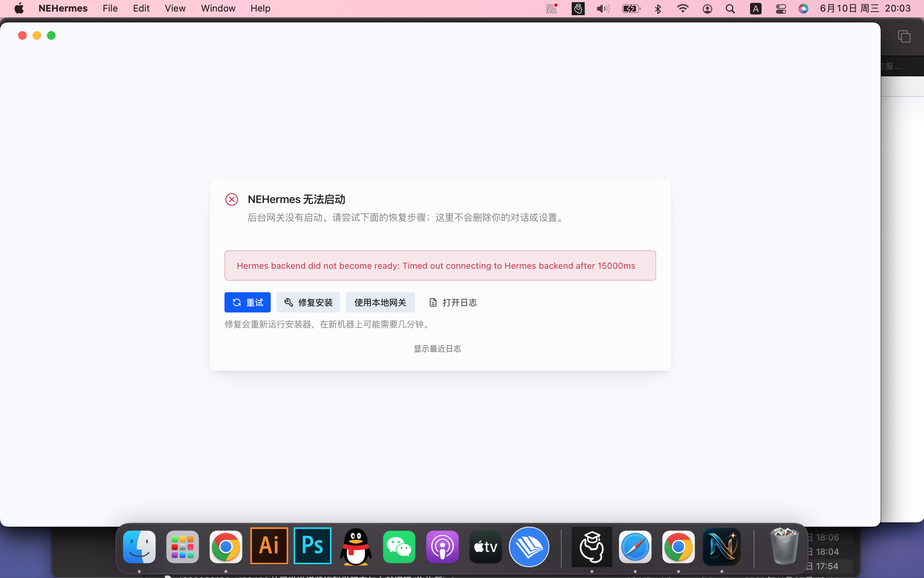Open the Trash in the Dock
This screenshot has height=578, width=924.
[784, 547]
